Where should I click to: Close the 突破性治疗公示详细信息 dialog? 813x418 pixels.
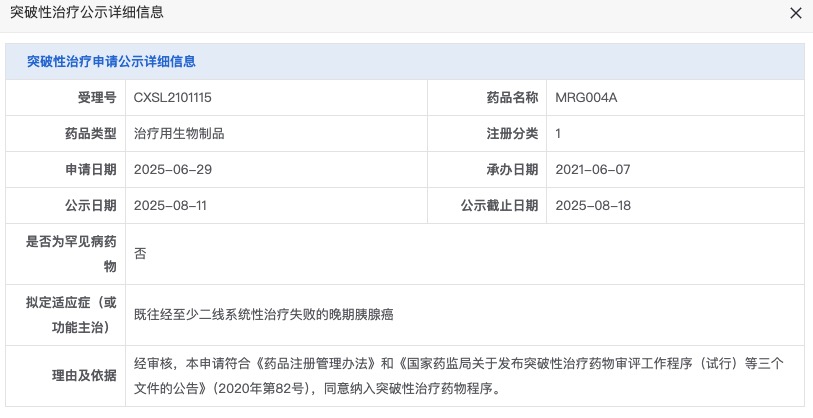(795, 13)
